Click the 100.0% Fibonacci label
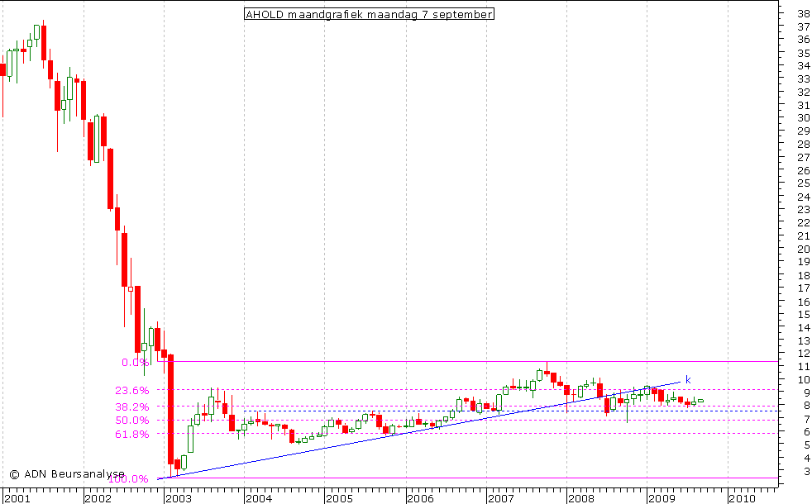The width and height of the screenshot is (812, 504). pyautogui.click(x=128, y=478)
